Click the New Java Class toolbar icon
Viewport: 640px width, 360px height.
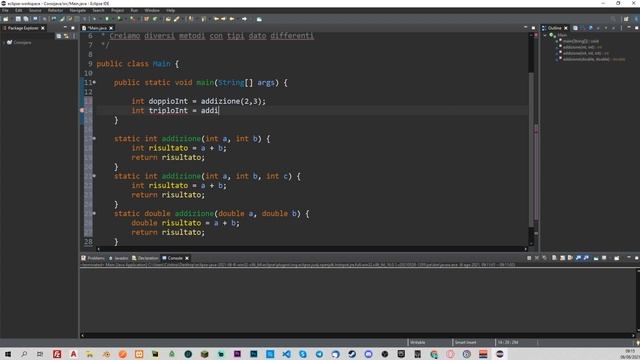click(x=156, y=19)
